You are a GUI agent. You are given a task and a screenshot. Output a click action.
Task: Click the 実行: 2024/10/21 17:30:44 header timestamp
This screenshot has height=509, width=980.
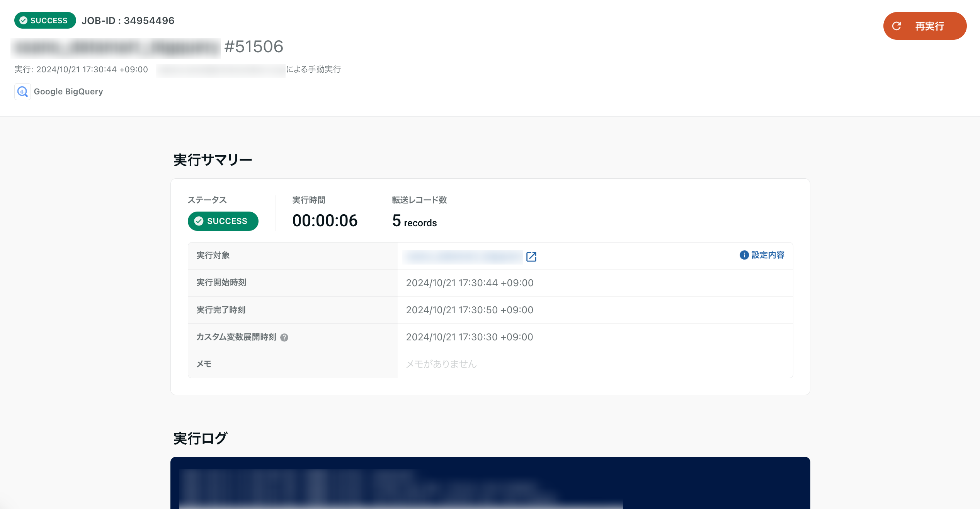coord(81,69)
